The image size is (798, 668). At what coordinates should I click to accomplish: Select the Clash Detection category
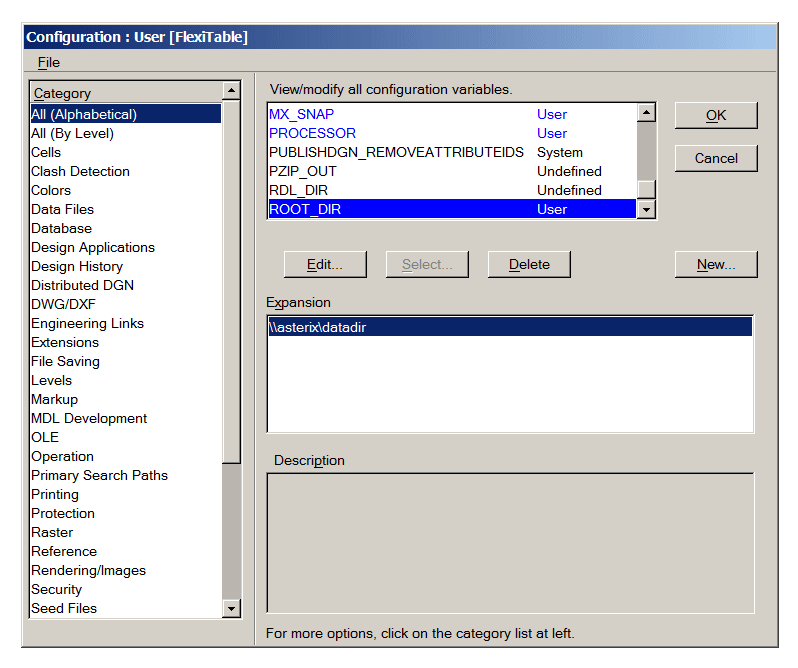[126, 171]
